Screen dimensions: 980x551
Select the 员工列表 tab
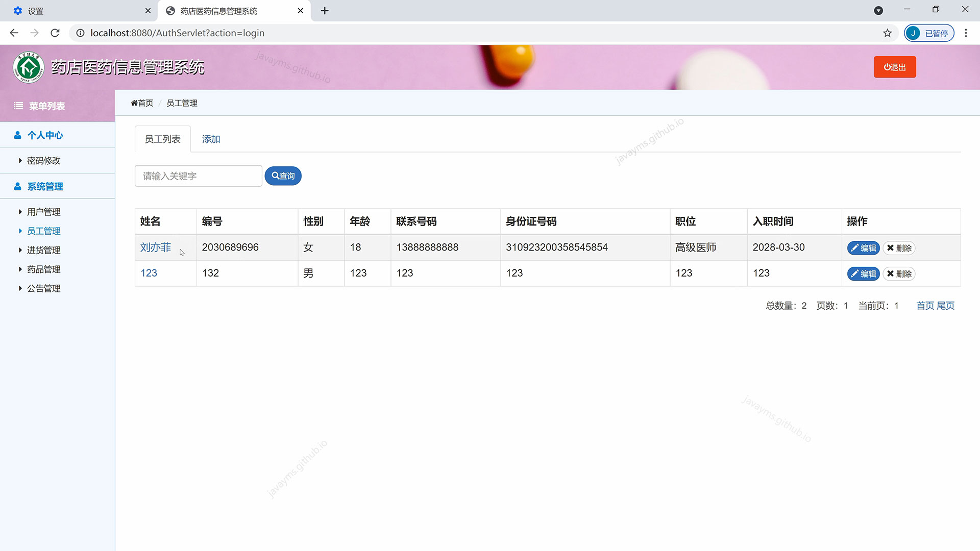162,139
